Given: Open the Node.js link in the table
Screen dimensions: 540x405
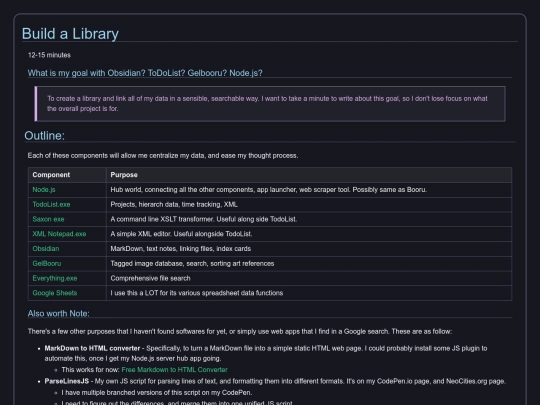Looking at the screenshot, I should (44, 190).
